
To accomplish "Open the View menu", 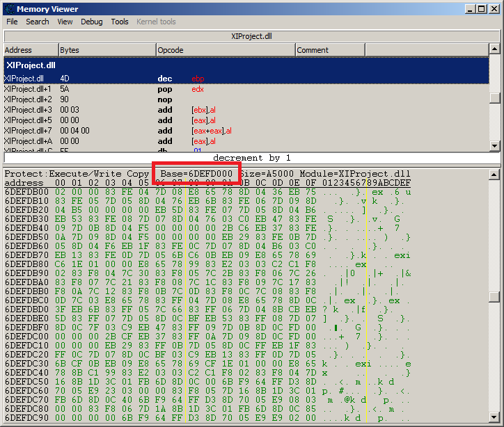I will pos(65,22).
